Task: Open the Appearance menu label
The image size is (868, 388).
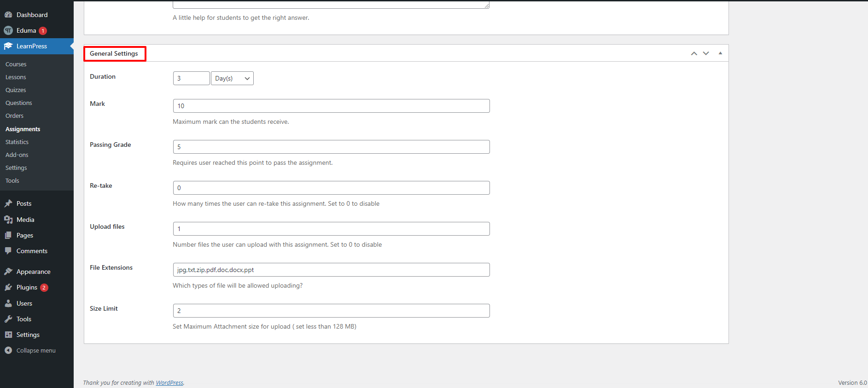Action: (x=34, y=272)
